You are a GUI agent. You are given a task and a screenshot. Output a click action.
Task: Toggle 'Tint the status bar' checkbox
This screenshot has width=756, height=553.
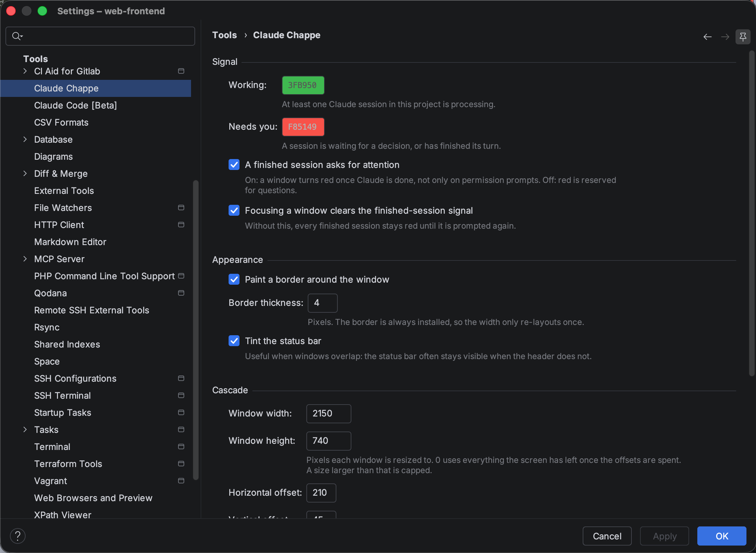click(x=234, y=341)
